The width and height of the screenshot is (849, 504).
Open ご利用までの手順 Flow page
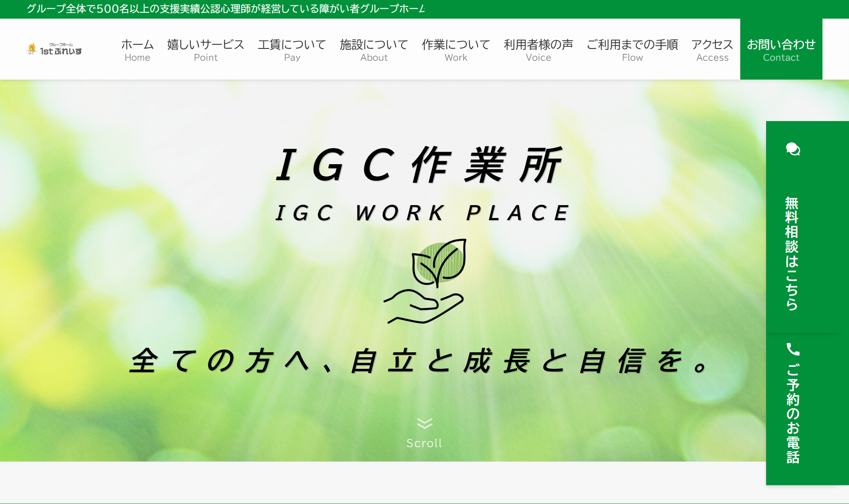pyautogui.click(x=632, y=50)
